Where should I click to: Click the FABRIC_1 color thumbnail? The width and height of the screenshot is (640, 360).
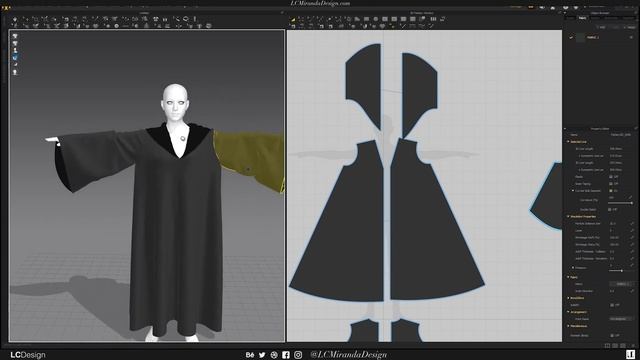coord(580,38)
